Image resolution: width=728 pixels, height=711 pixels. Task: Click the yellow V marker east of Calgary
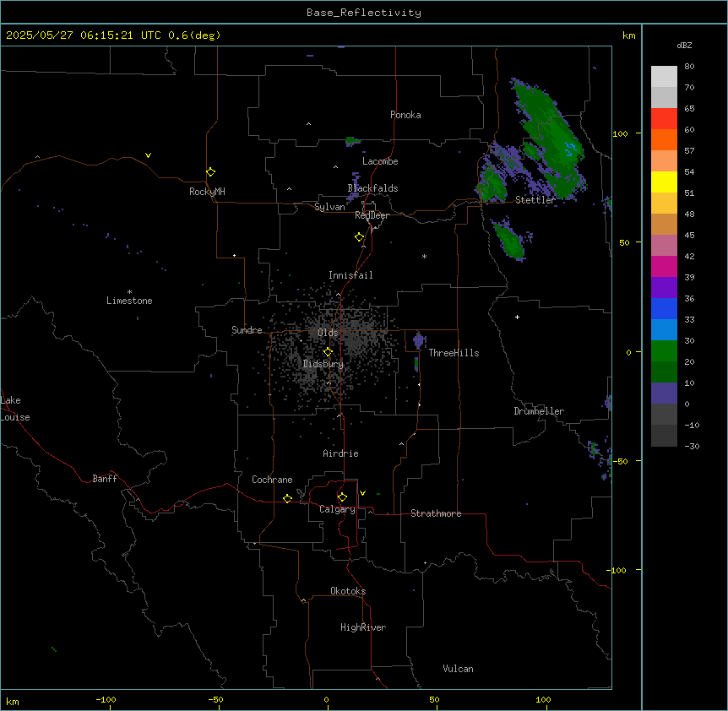pos(362,493)
